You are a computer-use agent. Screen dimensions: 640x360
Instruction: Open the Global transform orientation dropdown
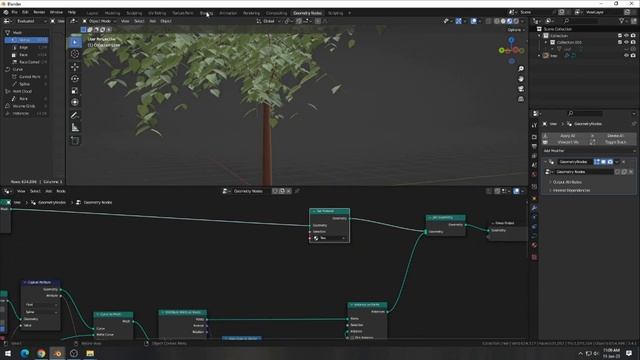268,21
